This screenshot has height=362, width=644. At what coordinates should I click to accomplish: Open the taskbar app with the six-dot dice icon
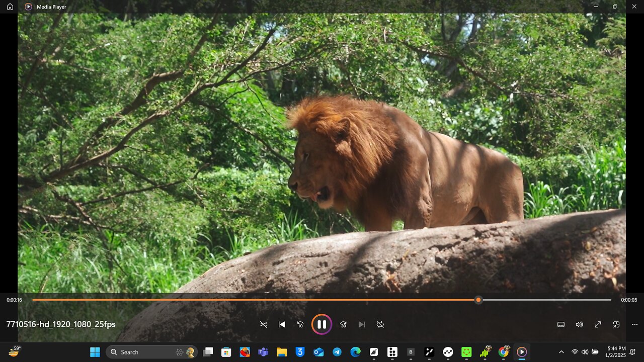coord(392,352)
